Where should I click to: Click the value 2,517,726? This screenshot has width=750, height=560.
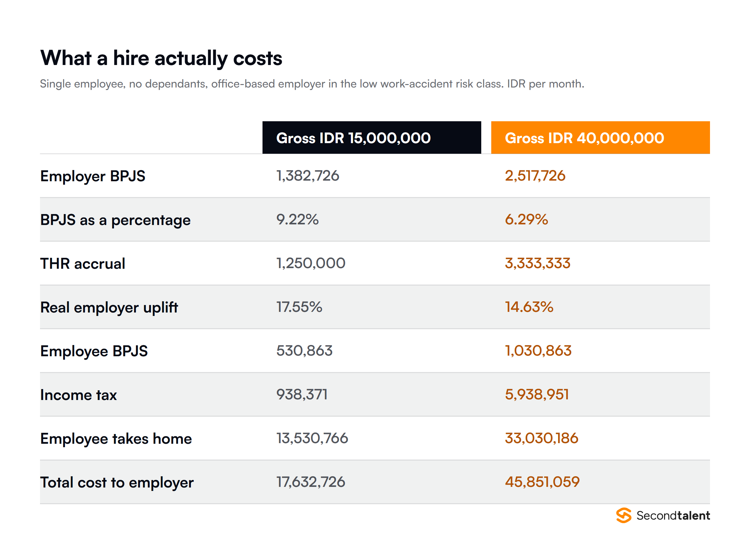[x=535, y=176]
